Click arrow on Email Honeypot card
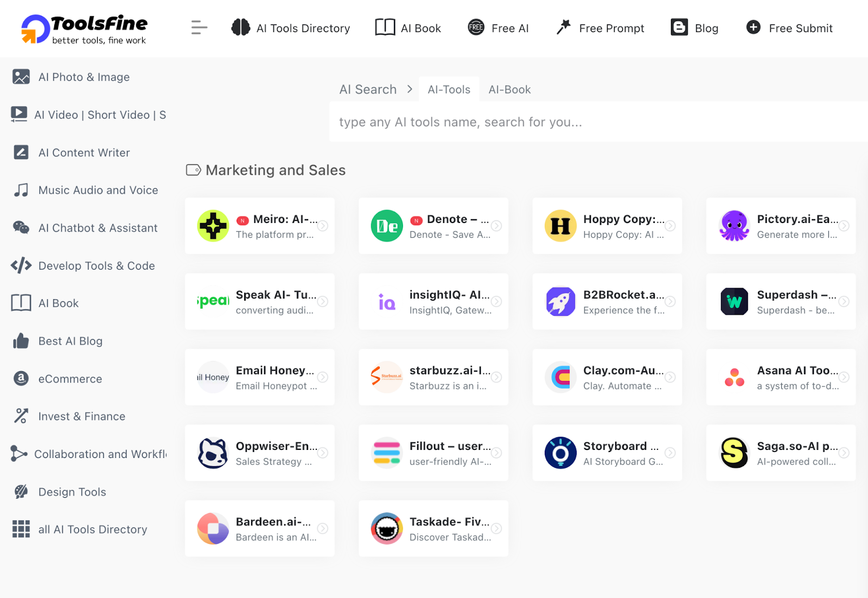868x598 pixels. (x=323, y=377)
